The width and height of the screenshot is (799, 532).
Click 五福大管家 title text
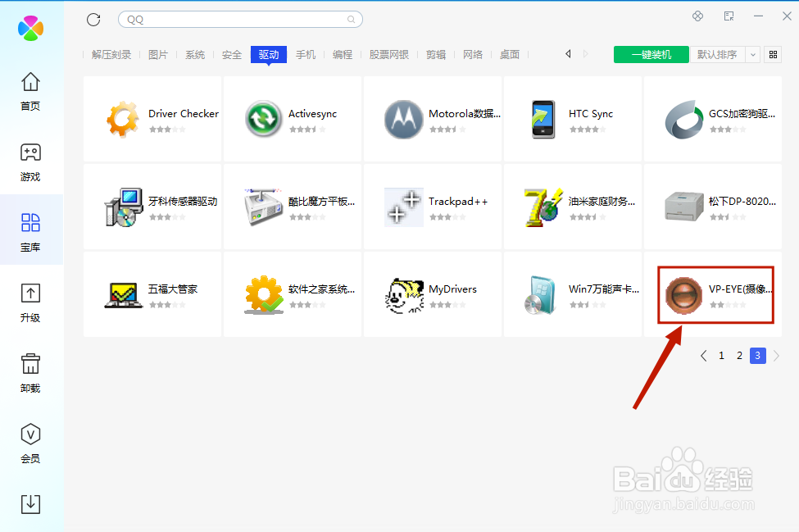(173, 289)
